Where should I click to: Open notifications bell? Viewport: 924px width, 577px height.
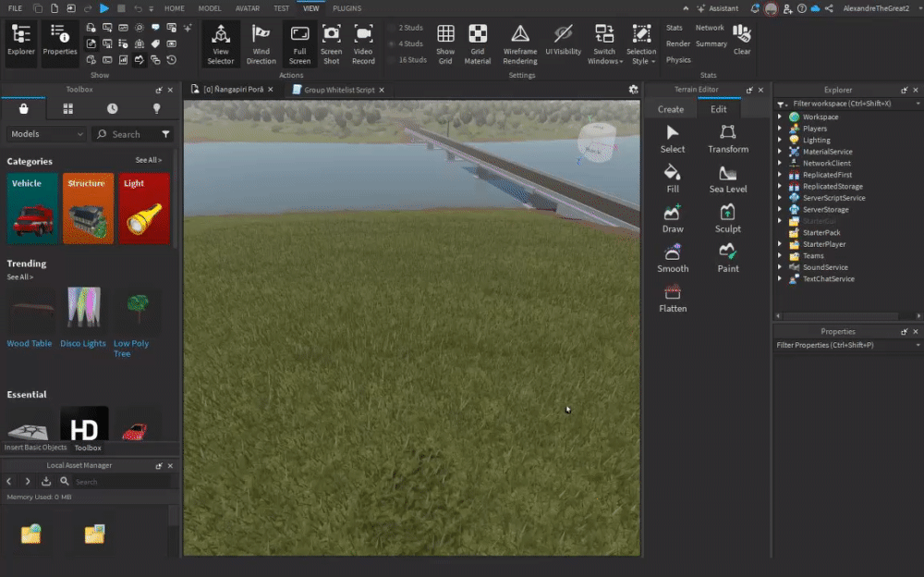click(x=755, y=8)
